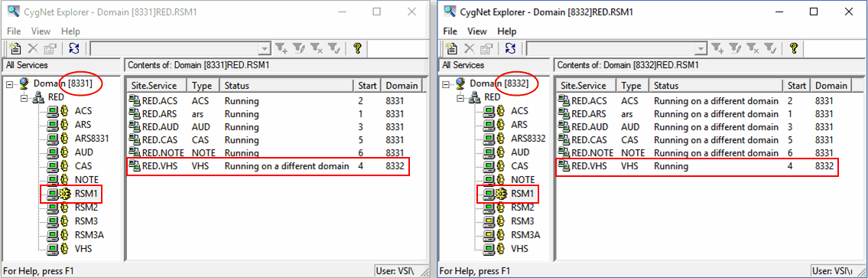Sort by the Start column header in the Domain [8331] window
The height and width of the screenshot is (278, 868).
click(367, 86)
